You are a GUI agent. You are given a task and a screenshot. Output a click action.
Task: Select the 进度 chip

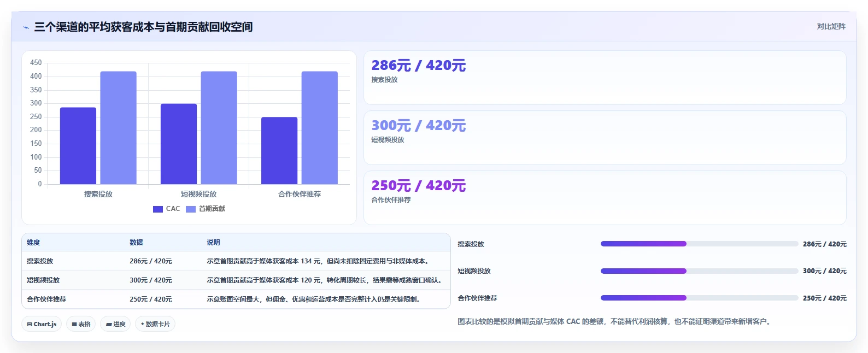pos(115,324)
